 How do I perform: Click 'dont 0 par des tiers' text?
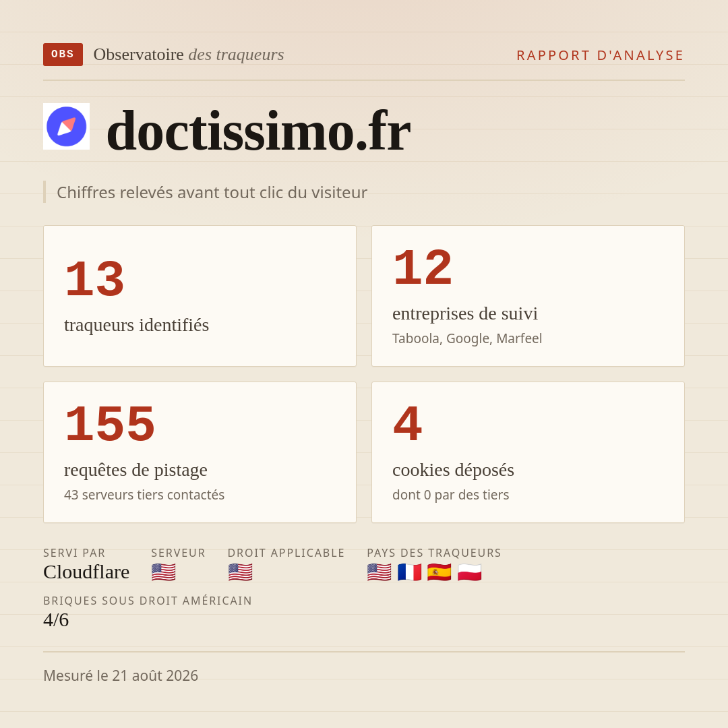[450, 495]
